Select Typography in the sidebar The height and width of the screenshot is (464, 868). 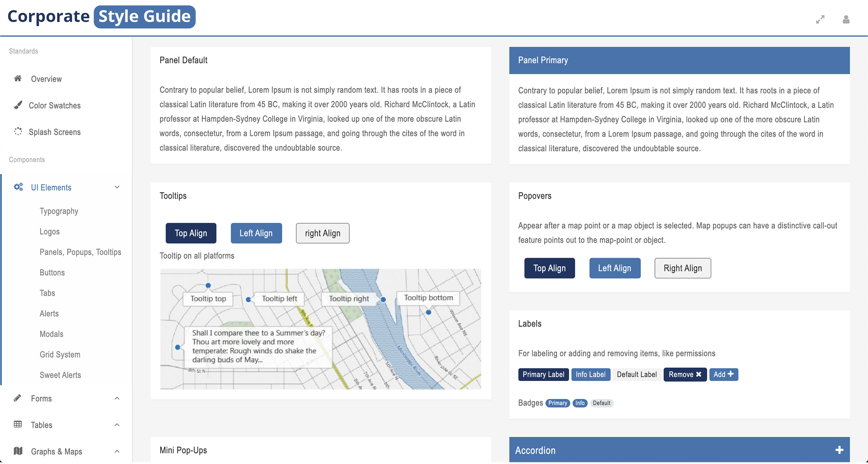(x=59, y=211)
